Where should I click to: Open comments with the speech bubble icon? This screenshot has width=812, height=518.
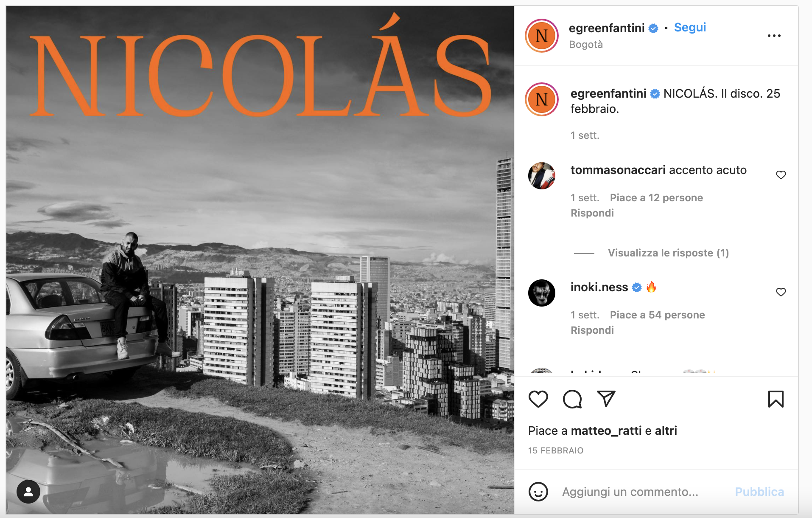point(572,399)
